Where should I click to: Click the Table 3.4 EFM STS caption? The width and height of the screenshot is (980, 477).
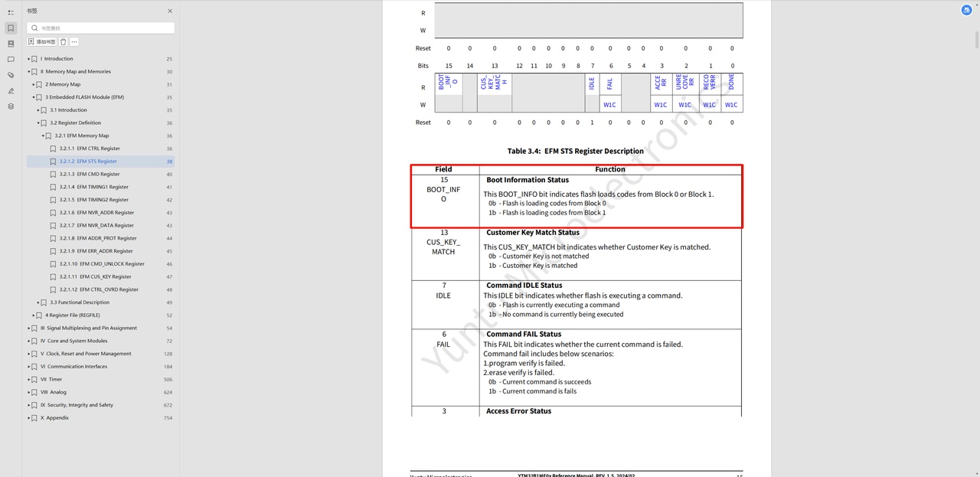(x=575, y=151)
